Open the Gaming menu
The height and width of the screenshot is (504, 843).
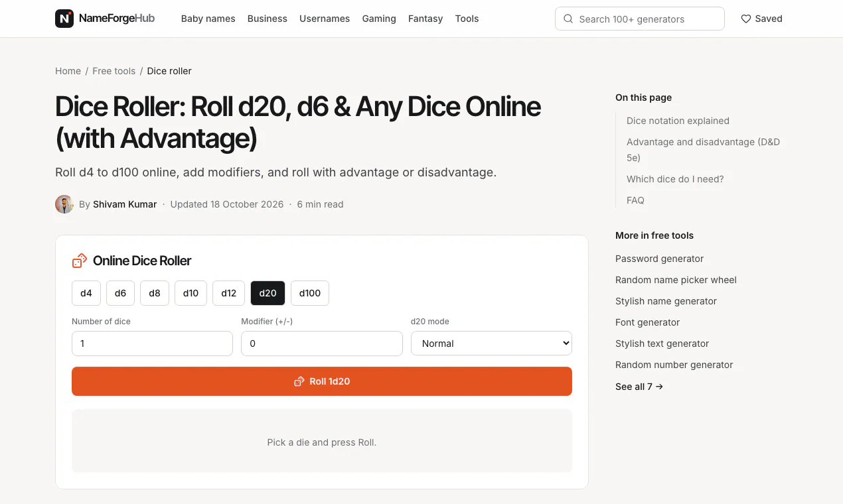[x=379, y=19]
